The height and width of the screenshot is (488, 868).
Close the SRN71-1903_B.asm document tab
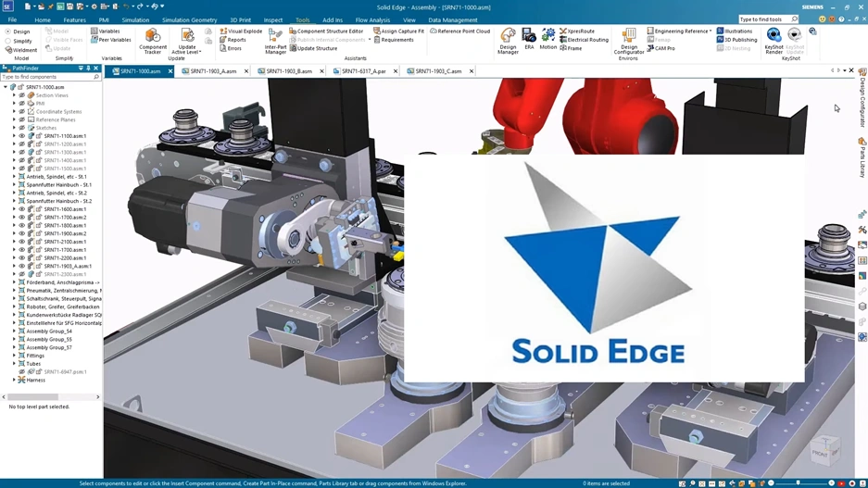(321, 71)
